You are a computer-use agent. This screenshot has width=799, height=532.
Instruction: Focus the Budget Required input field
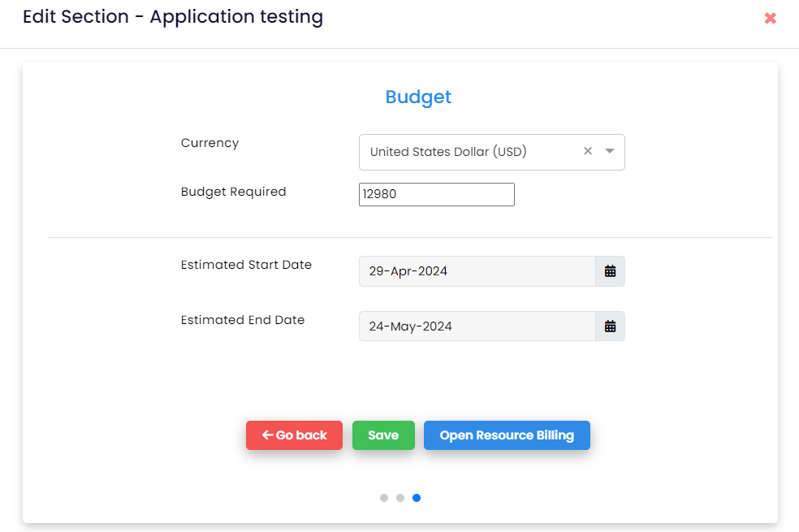436,195
